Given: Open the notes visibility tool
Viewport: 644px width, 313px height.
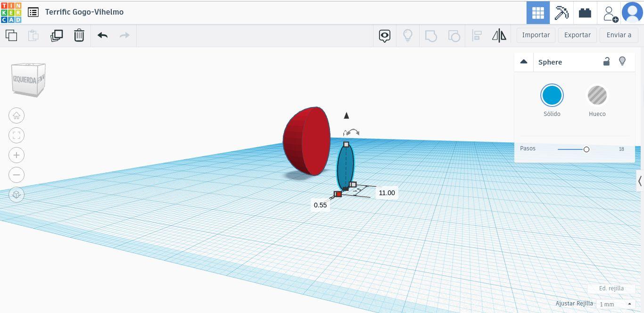Looking at the screenshot, I should click(385, 36).
